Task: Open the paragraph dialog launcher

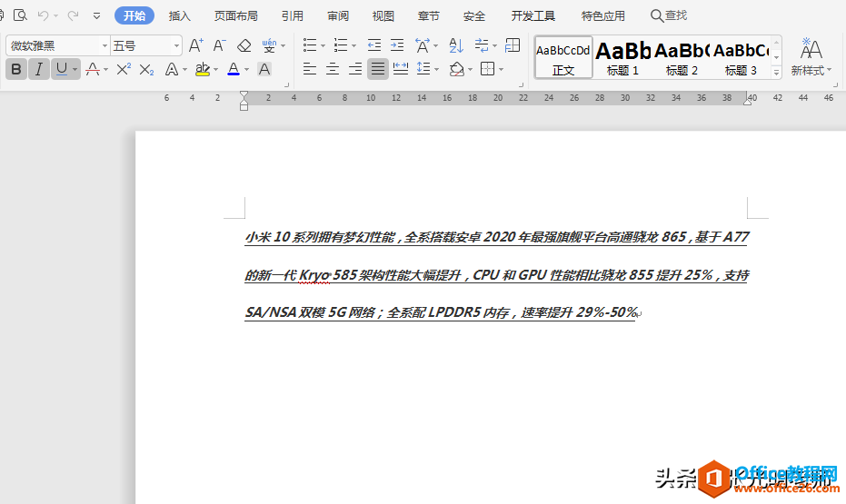Action: click(x=522, y=84)
